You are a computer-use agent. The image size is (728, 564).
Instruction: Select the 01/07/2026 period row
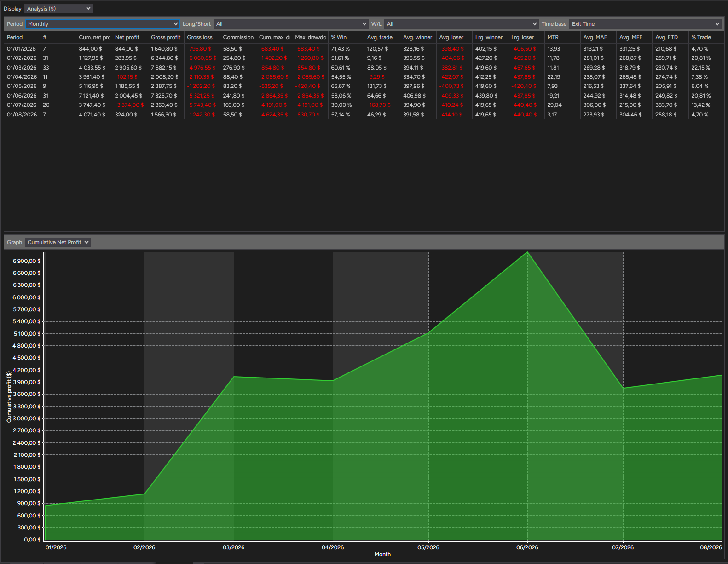pyautogui.click(x=364, y=105)
